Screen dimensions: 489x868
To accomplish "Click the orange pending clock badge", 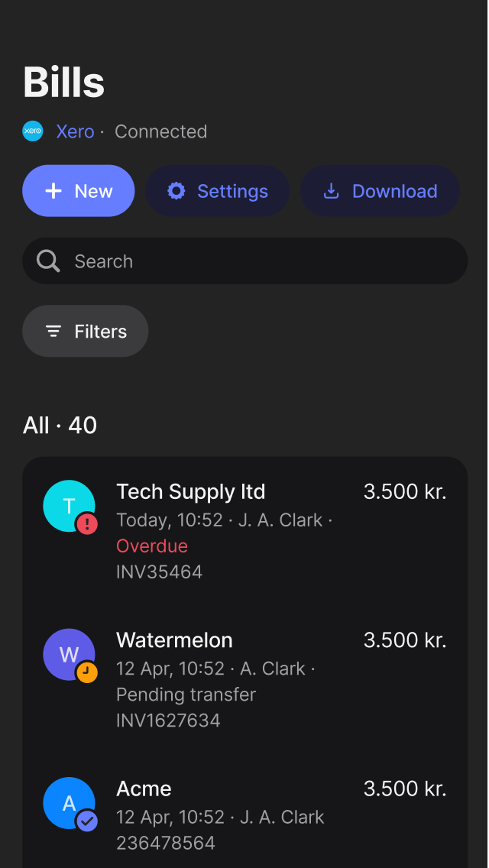I will (87, 672).
